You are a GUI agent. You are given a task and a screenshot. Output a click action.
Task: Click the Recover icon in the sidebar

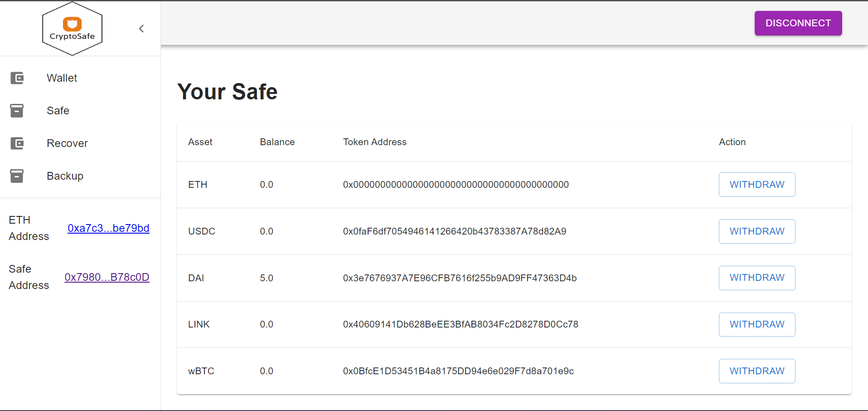pyautogui.click(x=17, y=143)
